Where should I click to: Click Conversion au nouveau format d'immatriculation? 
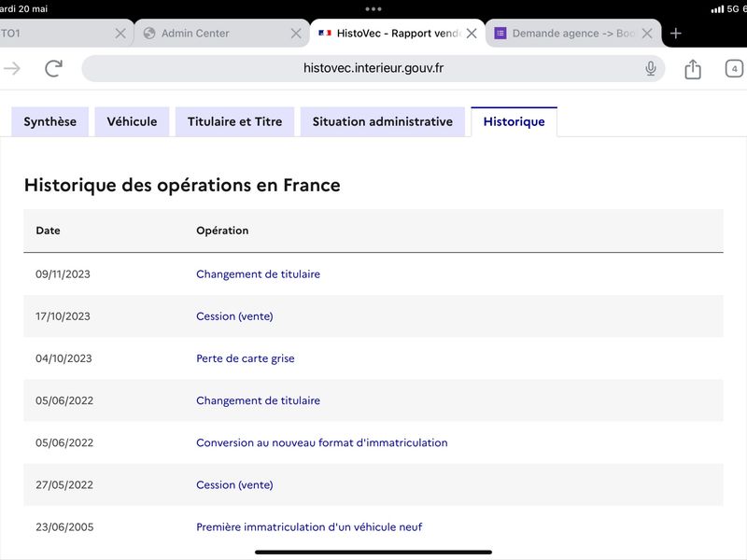click(x=322, y=442)
